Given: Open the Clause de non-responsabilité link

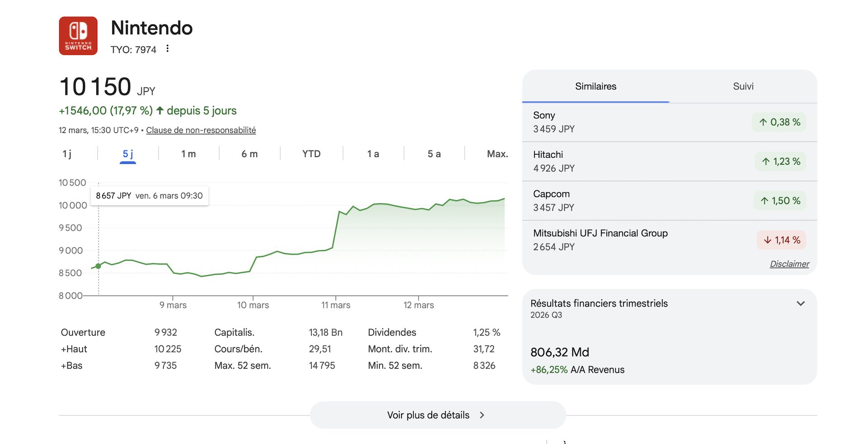Looking at the screenshot, I should pos(201,130).
